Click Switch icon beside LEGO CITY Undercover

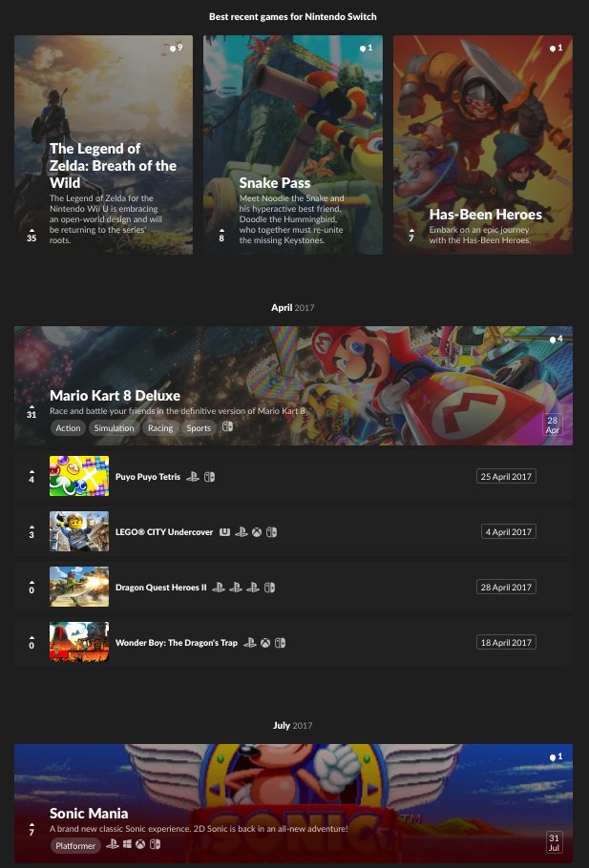(271, 532)
